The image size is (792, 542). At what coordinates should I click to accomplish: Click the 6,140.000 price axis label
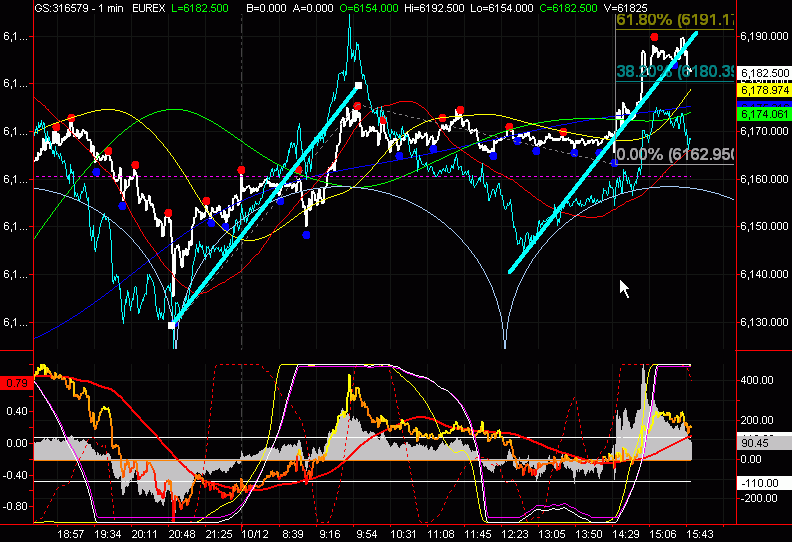coord(764,274)
